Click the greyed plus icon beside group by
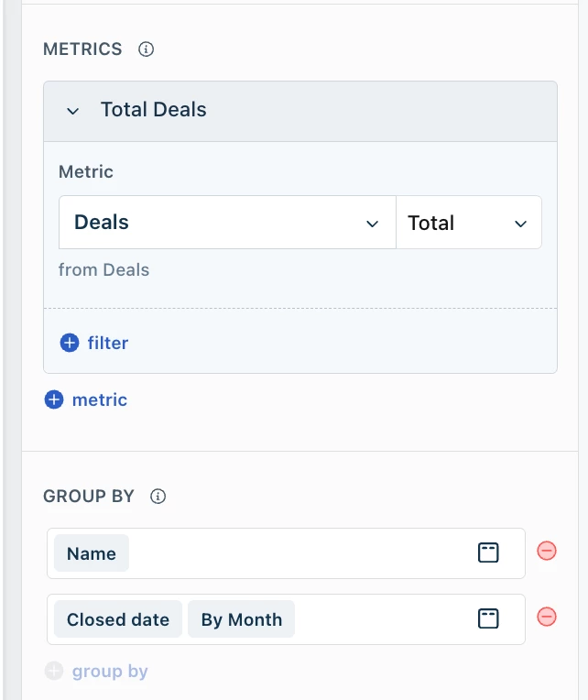This screenshot has height=700, width=588. 54,671
